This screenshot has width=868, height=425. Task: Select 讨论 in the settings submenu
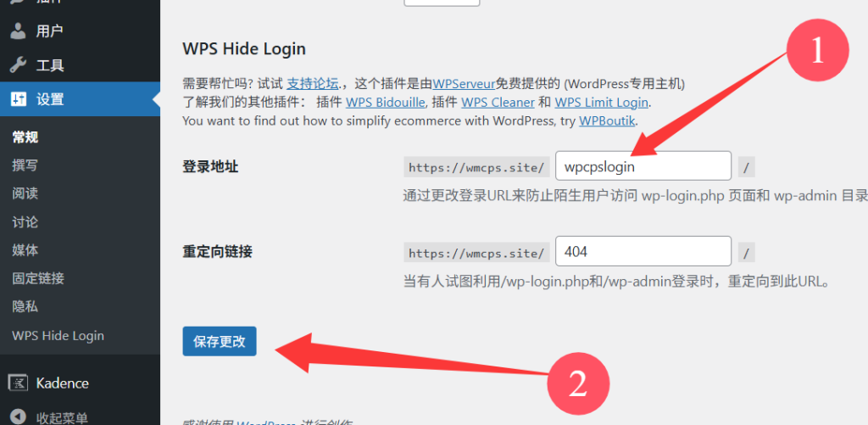(x=25, y=222)
